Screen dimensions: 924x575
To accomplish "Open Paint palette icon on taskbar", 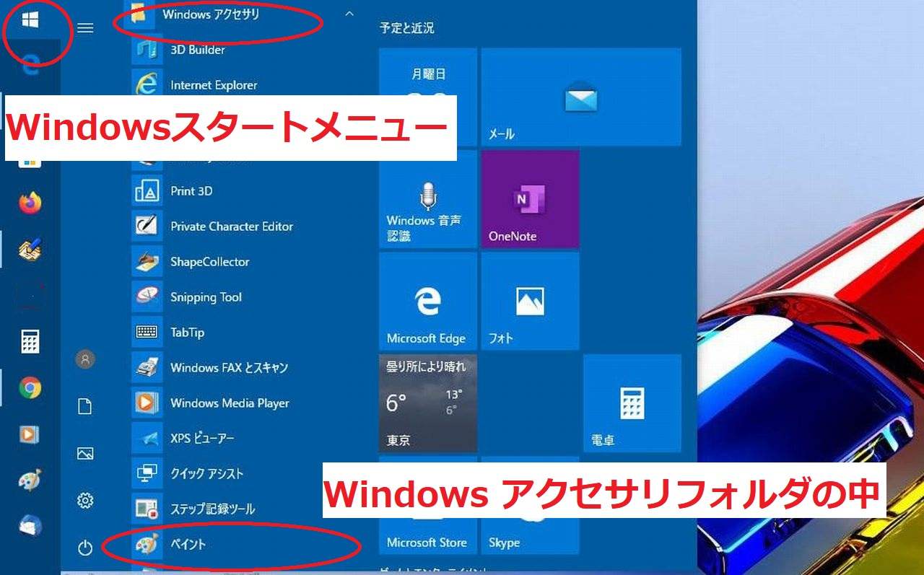I will 30,480.
